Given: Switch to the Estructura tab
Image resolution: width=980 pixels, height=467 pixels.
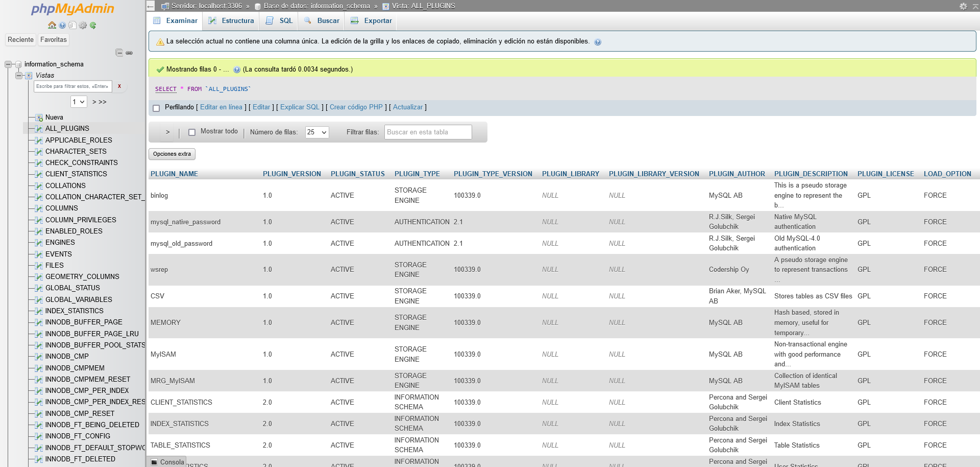Looking at the screenshot, I should [231, 21].
